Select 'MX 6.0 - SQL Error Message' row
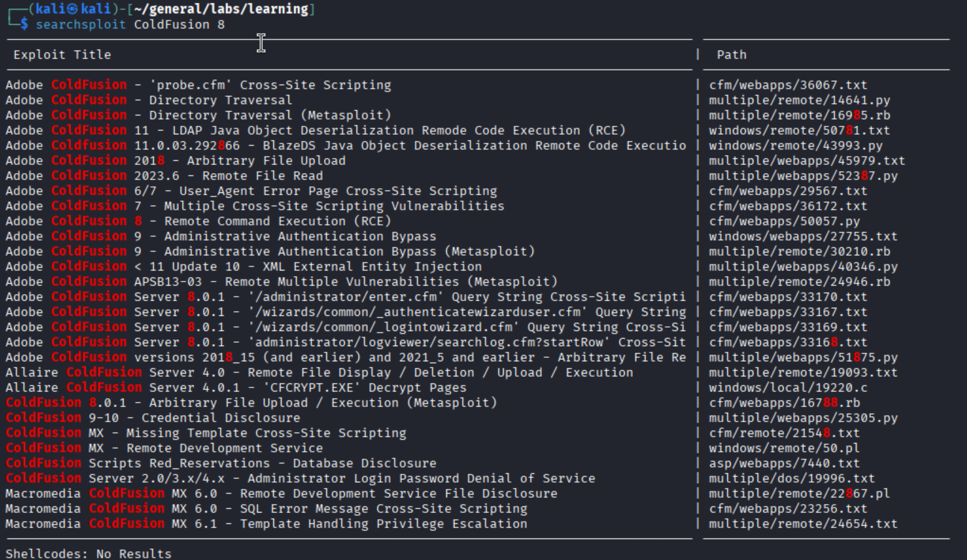The width and height of the screenshot is (967, 560). pyautogui.click(x=266, y=508)
